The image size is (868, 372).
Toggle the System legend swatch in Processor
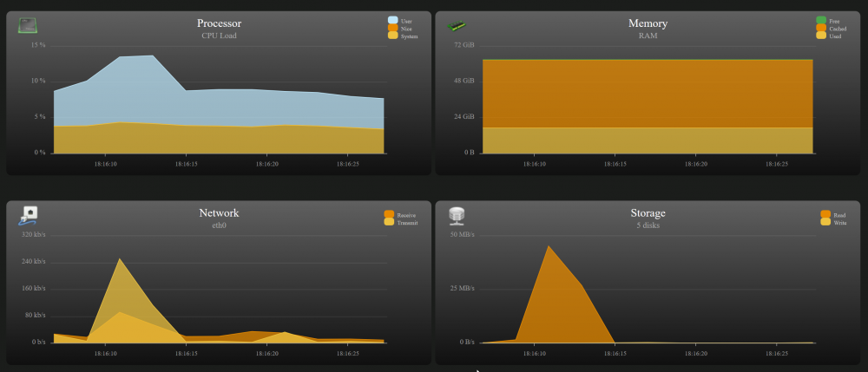(x=392, y=36)
